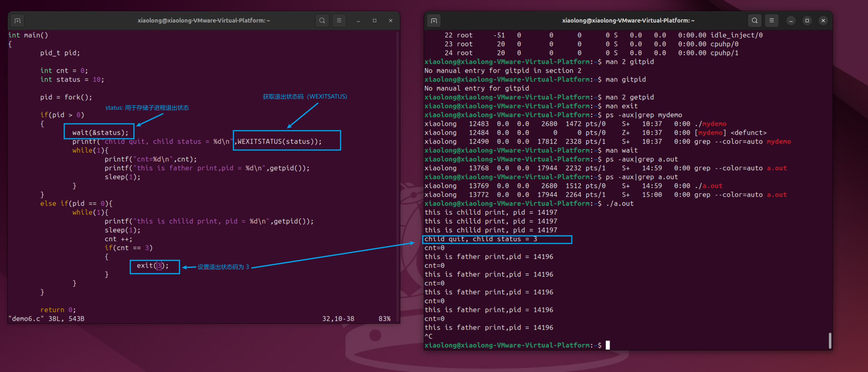Click the '[mydemo] <defunct>' zombie process row

coord(595,133)
